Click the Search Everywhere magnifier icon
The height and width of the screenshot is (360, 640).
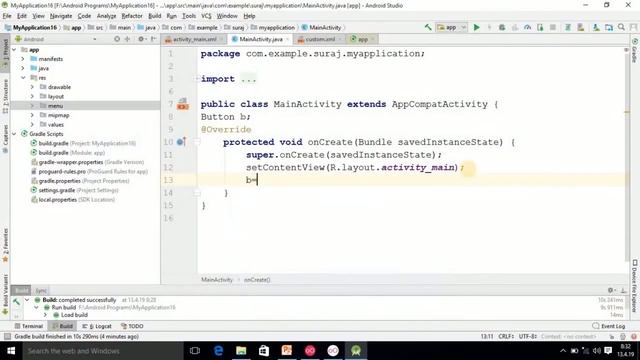point(621,27)
